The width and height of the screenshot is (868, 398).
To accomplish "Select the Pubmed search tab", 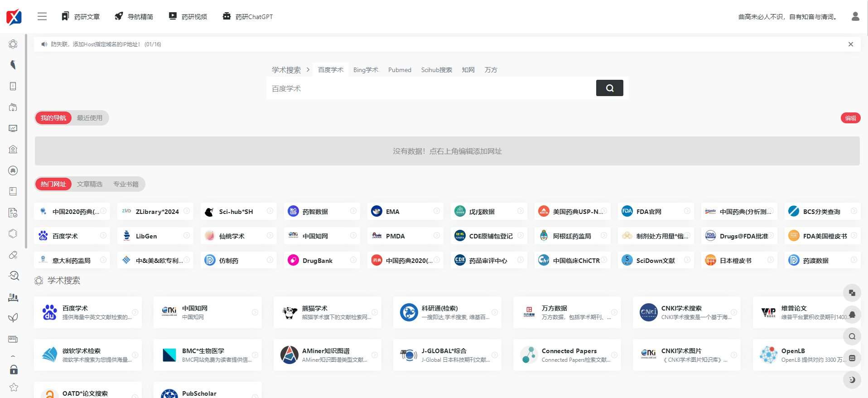I will tap(400, 70).
